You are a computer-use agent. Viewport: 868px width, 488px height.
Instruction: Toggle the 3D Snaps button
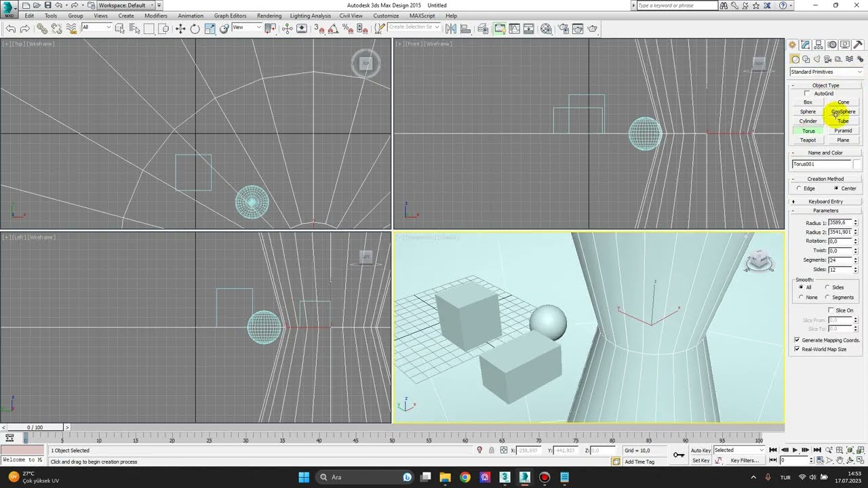pyautogui.click(x=319, y=28)
